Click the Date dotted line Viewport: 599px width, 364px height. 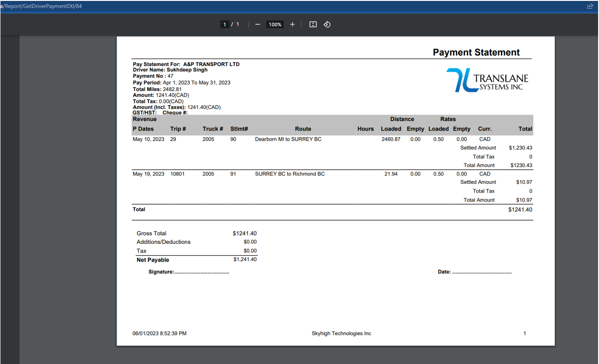pyautogui.click(x=482, y=272)
